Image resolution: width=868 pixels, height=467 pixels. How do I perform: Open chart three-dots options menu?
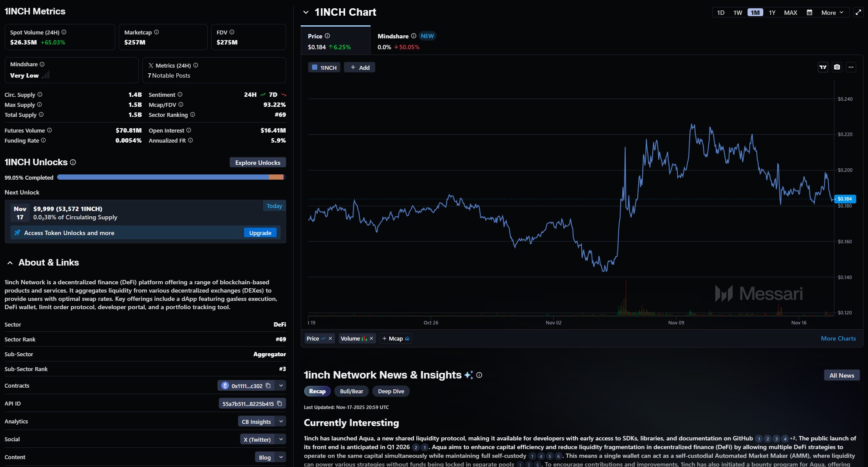pos(851,67)
